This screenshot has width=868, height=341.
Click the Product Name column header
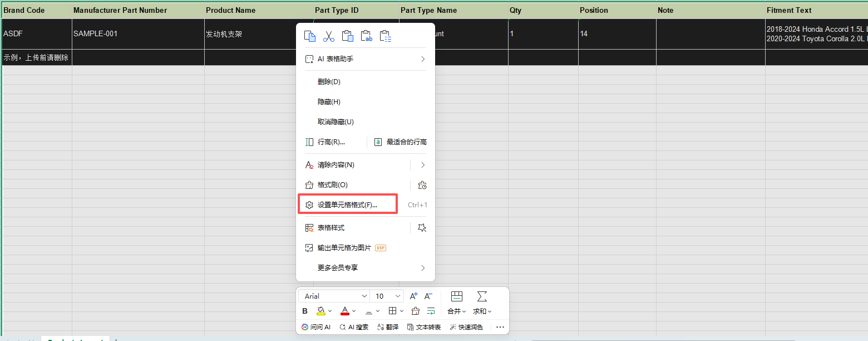tap(259, 10)
